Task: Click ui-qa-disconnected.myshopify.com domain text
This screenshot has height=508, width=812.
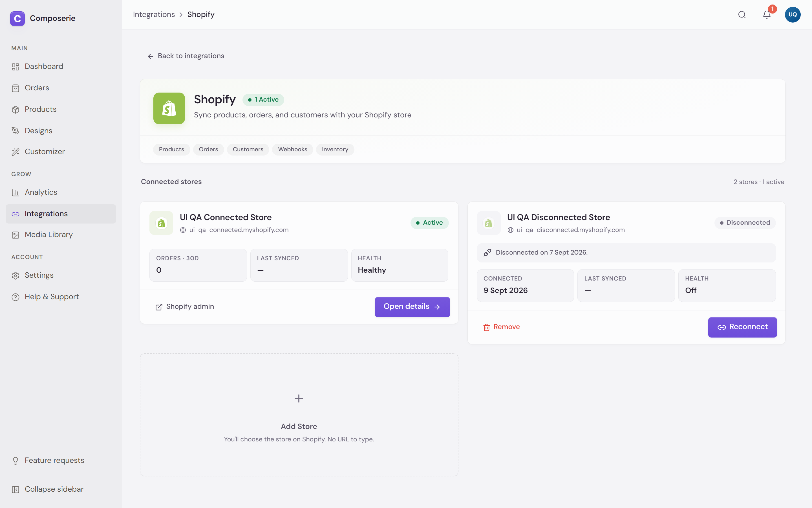Action: (x=570, y=230)
